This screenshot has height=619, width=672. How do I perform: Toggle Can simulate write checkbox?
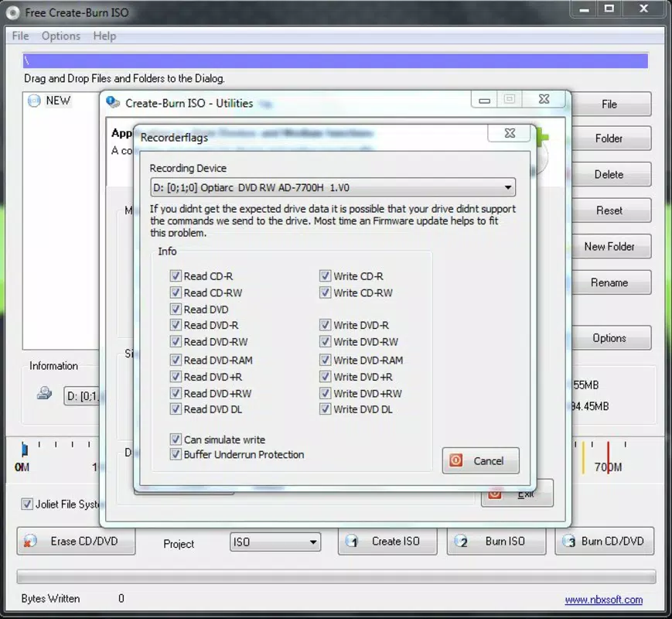[176, 439]
